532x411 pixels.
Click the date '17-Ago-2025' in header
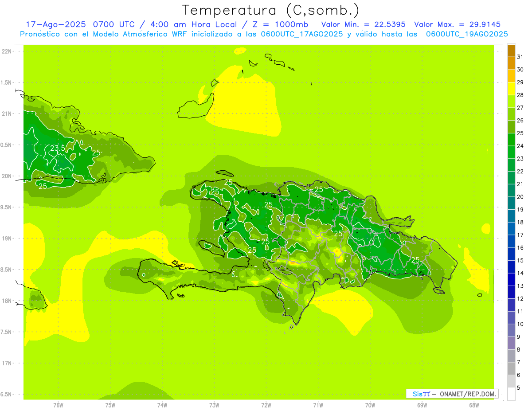pyautogui.click(x=56, y=24)
